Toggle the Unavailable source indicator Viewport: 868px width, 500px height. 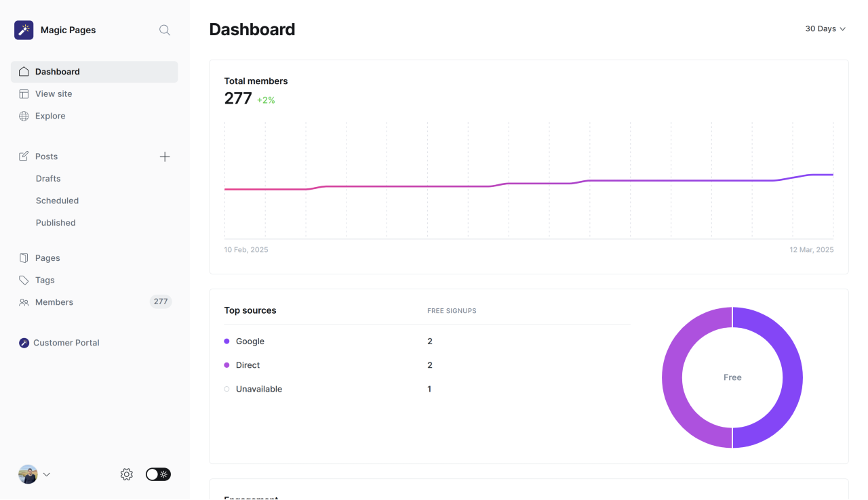point(226,389)
